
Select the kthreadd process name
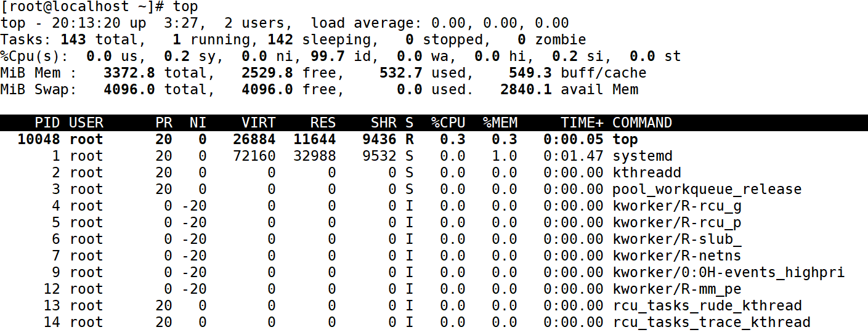click(x=647, y=172)
